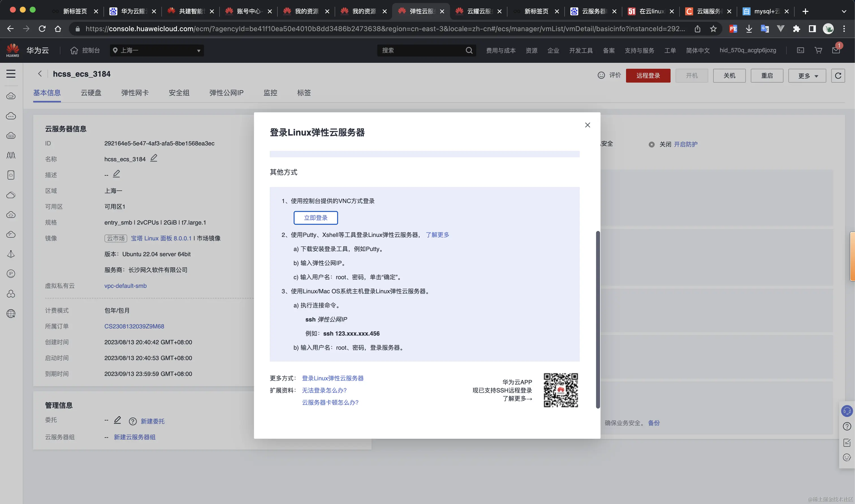Open the 了解更多 link in the dialog
855x504 pixels.
[437, 235]
